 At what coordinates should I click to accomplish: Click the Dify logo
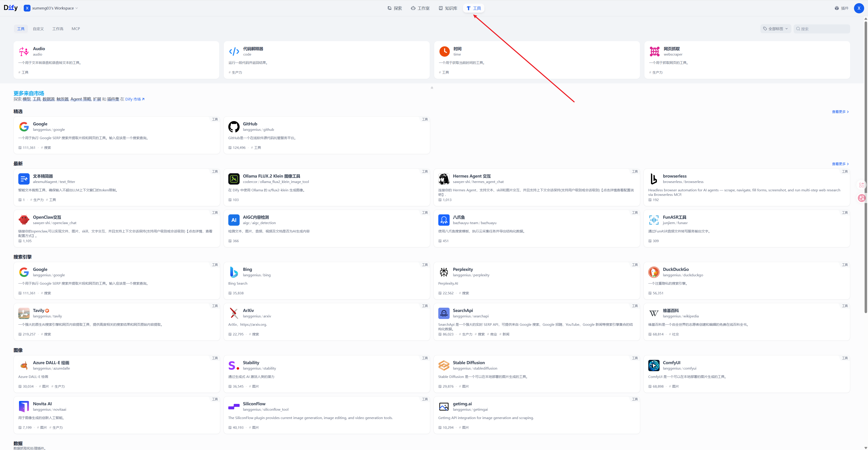click(11, 8)
